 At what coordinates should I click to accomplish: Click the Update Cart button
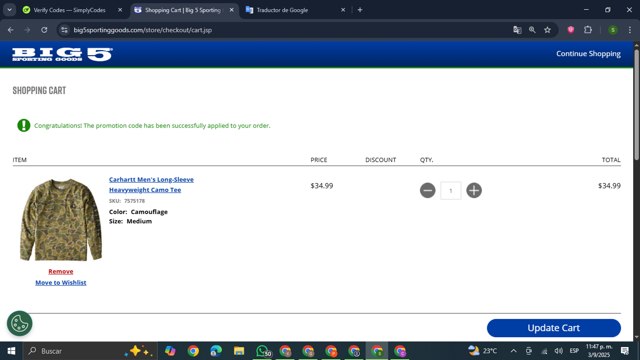click(x=553, y=328)
